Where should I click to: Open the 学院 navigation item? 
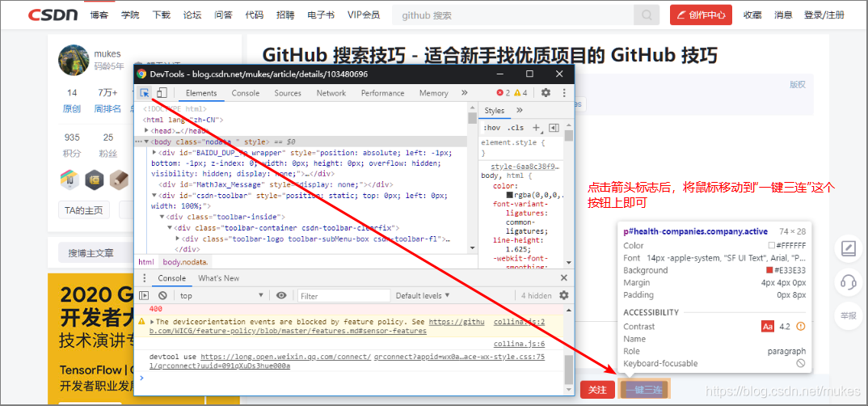point(130,15)
